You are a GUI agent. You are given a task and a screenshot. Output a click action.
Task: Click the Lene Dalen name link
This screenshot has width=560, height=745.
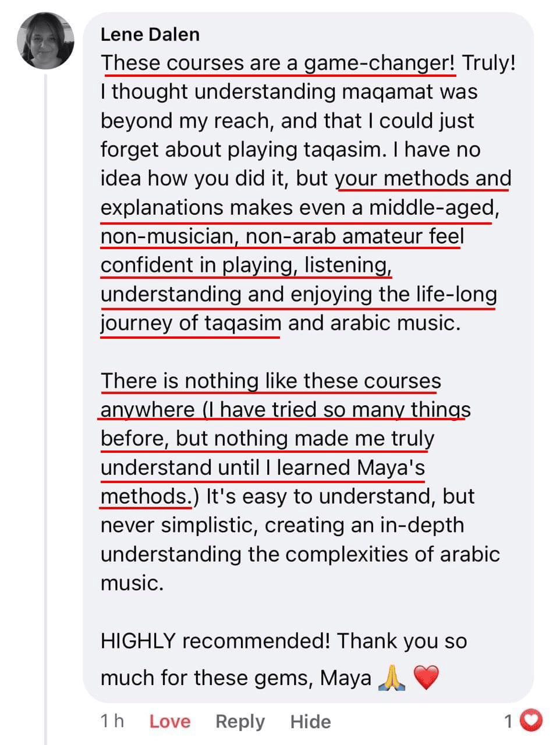(150, 34)
